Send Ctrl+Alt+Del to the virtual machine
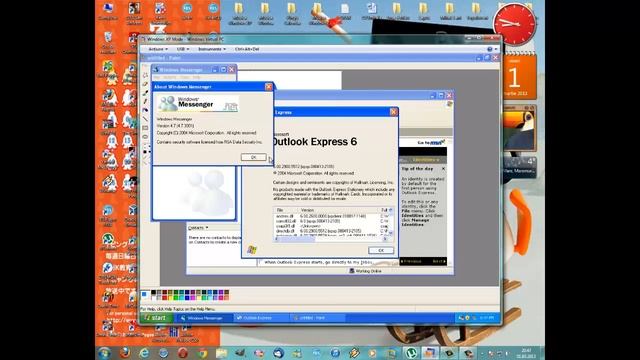 click(247, 49)
